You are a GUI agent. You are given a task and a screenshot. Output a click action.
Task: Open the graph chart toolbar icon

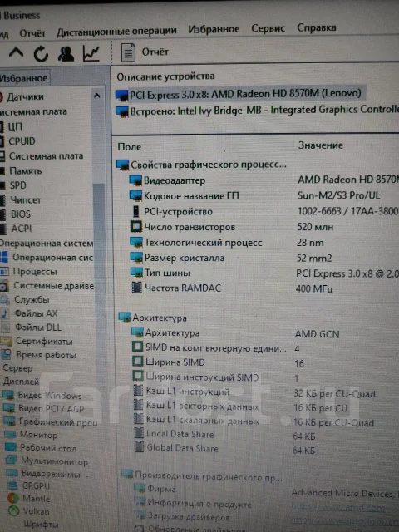(91, 53)
